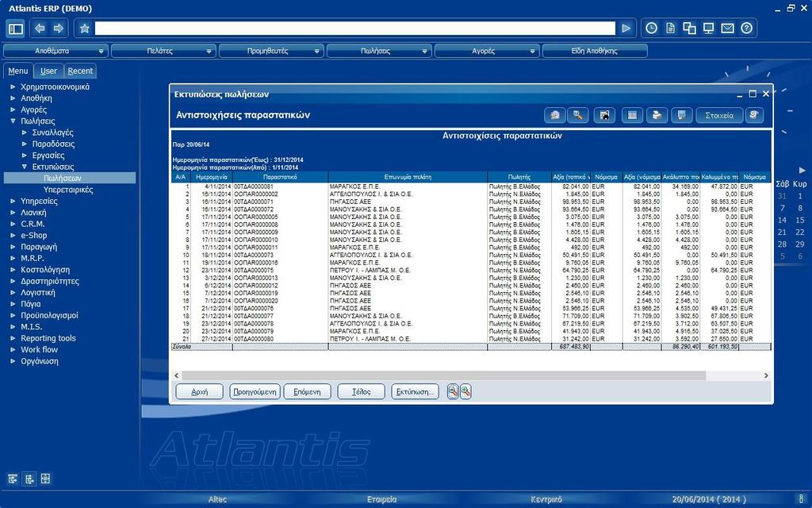This screenshot has height=508, width=812.
Task: Click the calendar next arrow above Κυρ
Action: point(802,170)
